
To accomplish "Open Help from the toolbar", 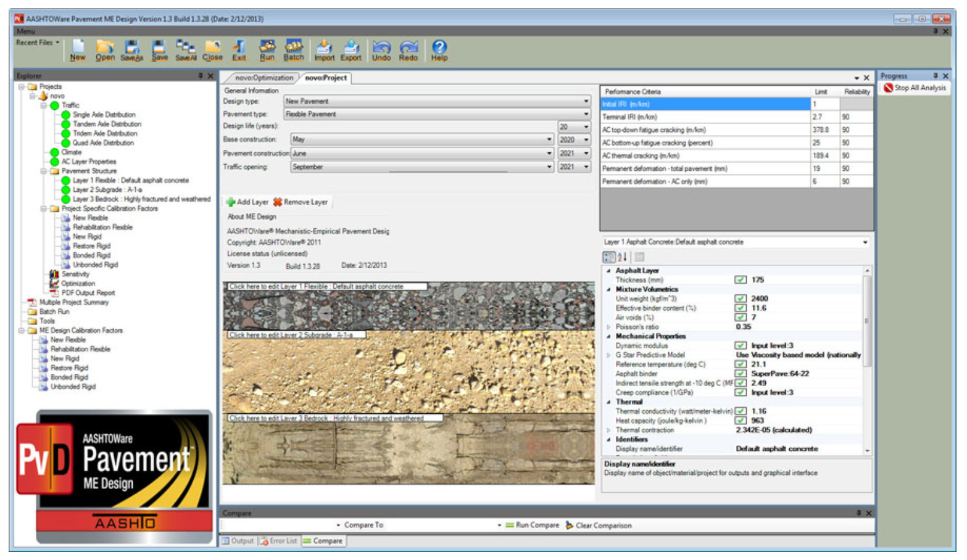I will point(439,46).
